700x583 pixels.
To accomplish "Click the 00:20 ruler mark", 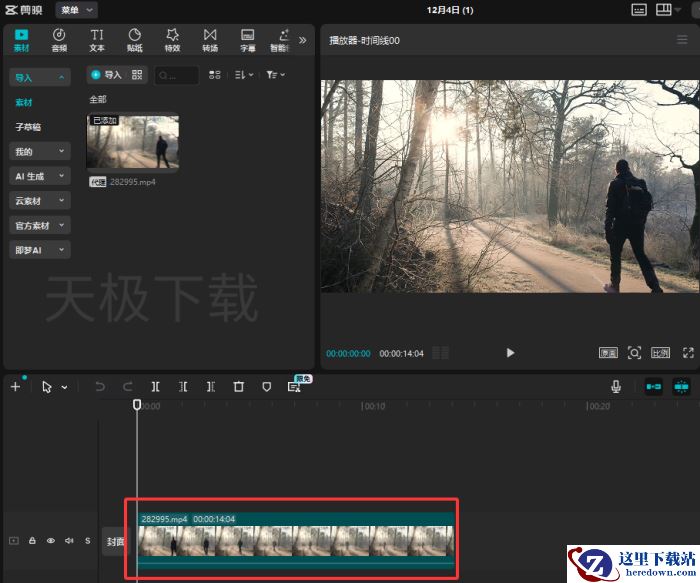I will pyautogui.click(x=598, y=406).
